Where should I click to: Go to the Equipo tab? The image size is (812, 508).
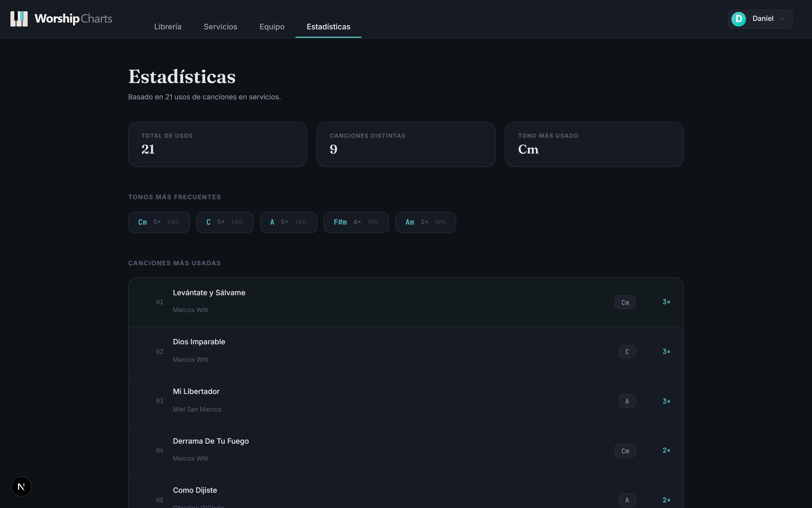(272, 27)
